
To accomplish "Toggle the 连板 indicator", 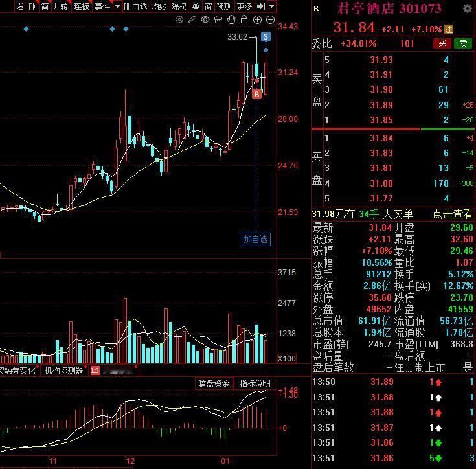I will (82, 6).
